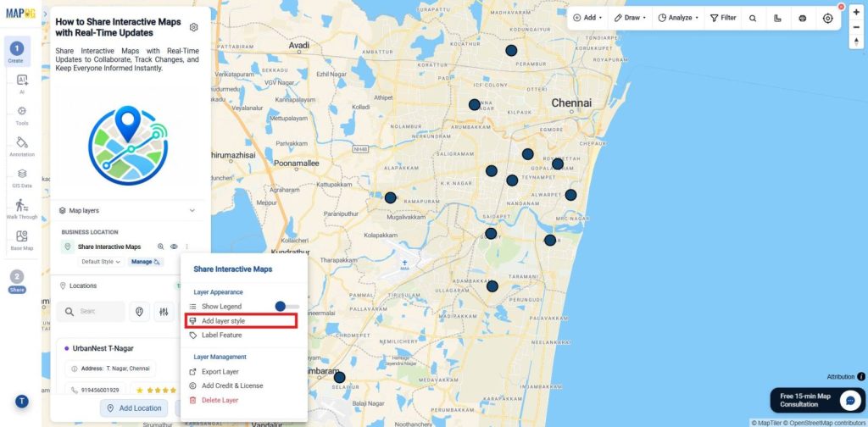Click the marker near Selaiyur
868x427 pixels.
pos(339,377)
